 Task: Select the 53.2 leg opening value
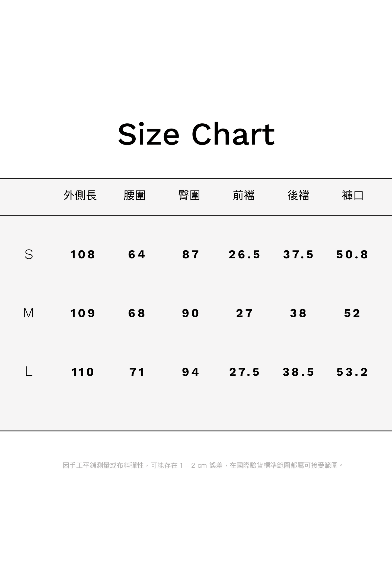[x=352, y=372]
